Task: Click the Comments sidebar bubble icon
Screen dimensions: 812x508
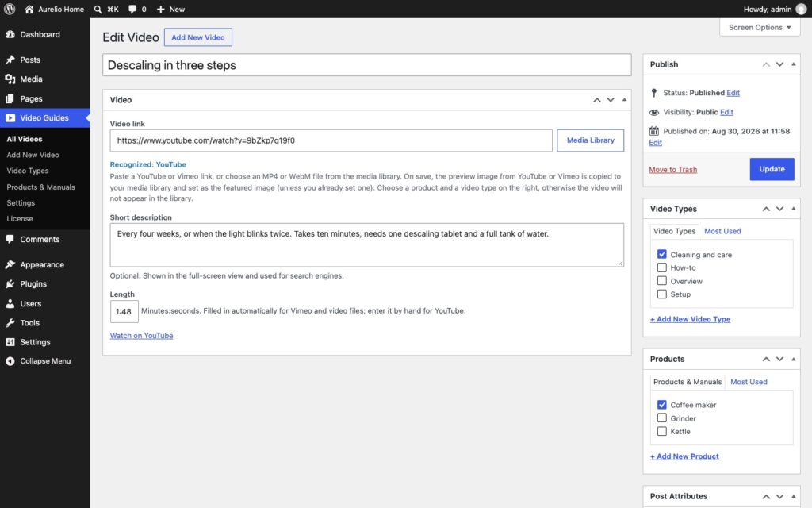Action: (10, 239)
